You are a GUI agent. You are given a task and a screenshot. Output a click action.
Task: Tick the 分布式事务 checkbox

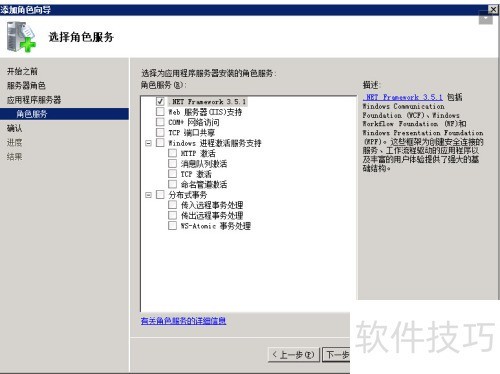[160, 194]
